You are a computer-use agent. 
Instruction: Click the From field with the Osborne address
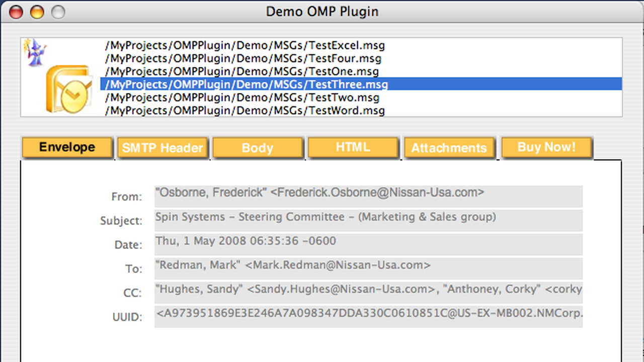(368, 197)
